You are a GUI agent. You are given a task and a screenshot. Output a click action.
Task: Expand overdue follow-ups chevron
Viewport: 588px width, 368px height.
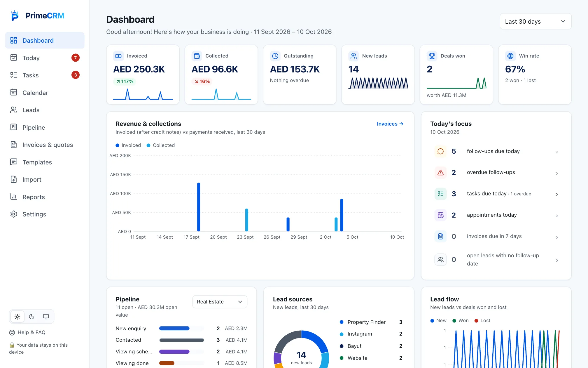pyautogui.click(x=557, y=173)
